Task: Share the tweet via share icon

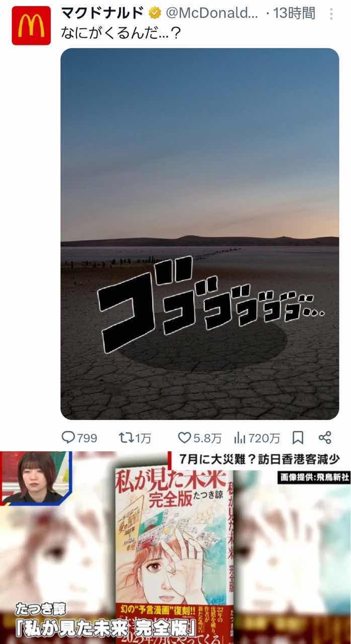Action: click(x=325, y=438)
